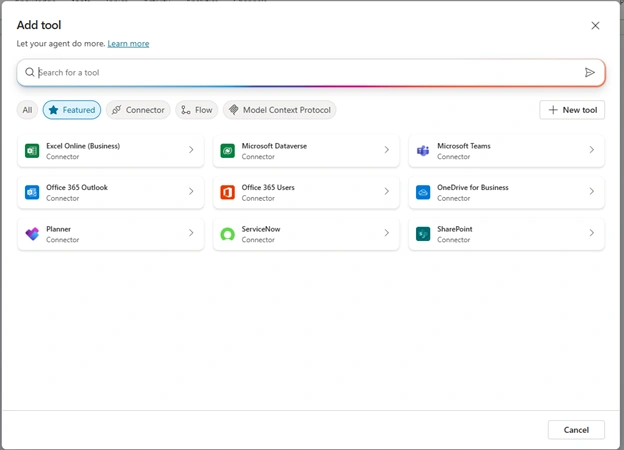Select the Featured filter tab

click(x=72, y=110)
